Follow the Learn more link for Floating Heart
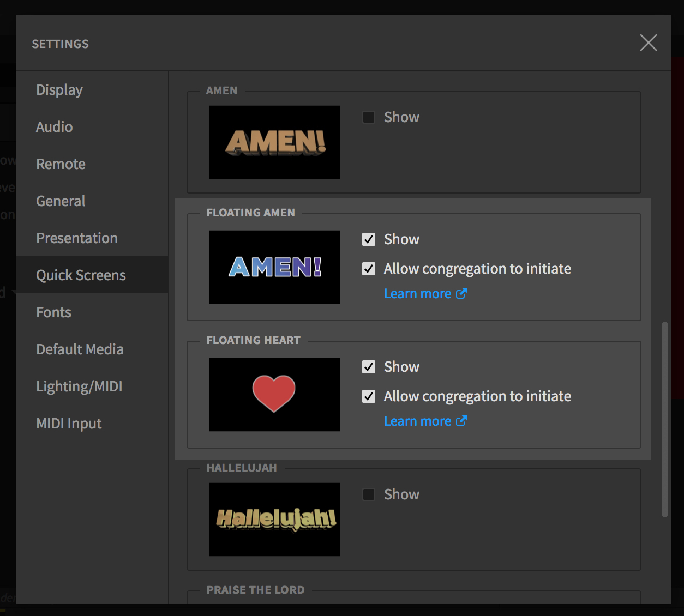Viewport: 684px width, 616px height. tap(418, 421)
